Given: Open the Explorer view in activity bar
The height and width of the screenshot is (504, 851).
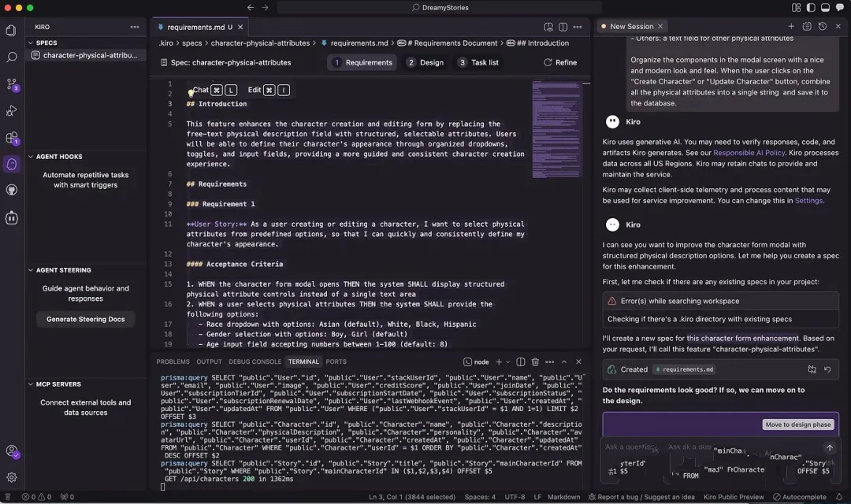Looking at the screenshot, I should (11, 31).
